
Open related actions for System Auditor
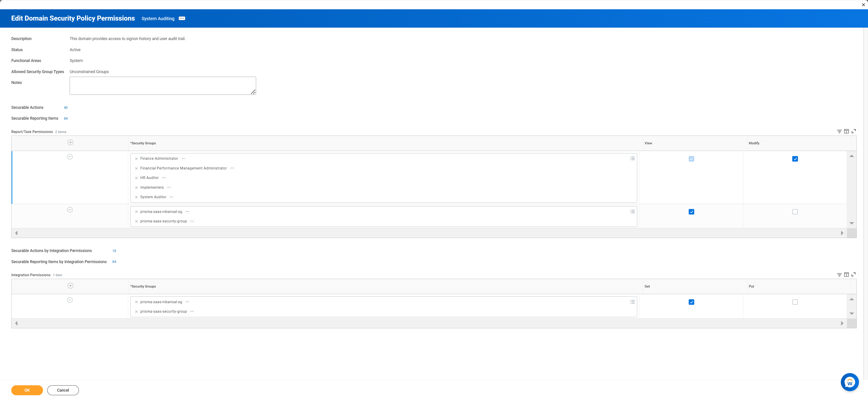[x=172, y=197]
